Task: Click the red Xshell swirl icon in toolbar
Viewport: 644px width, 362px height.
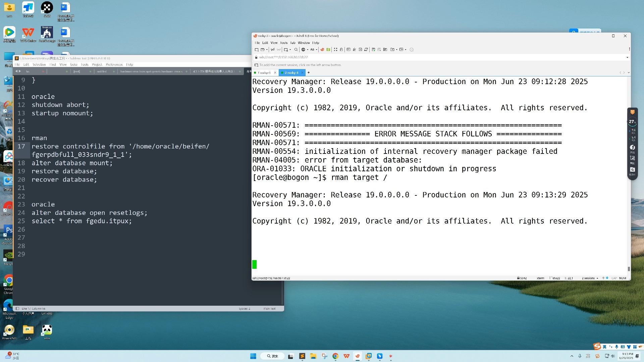Action: point(322,50)
